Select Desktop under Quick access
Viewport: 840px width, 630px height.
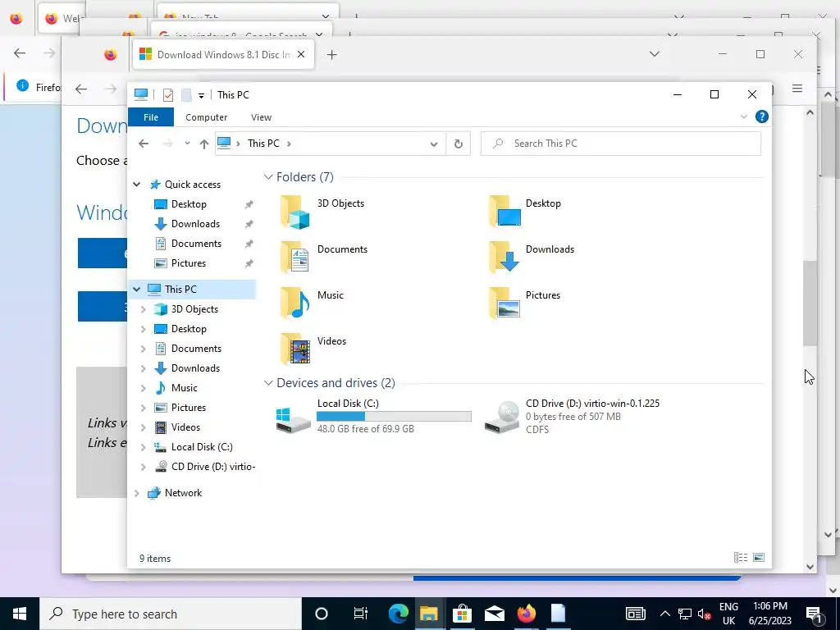[x=188, y=204]
